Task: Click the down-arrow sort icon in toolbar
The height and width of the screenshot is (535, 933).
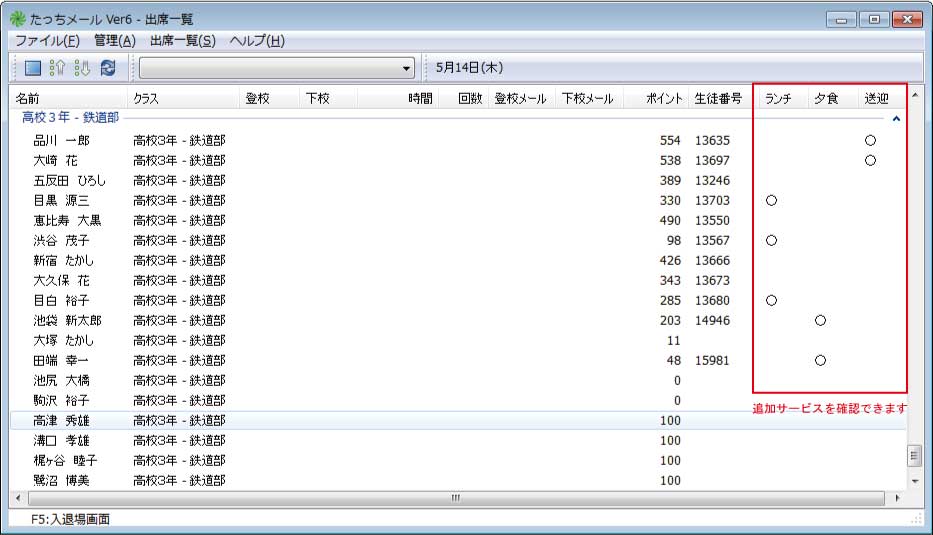Action: pos(82,68)
